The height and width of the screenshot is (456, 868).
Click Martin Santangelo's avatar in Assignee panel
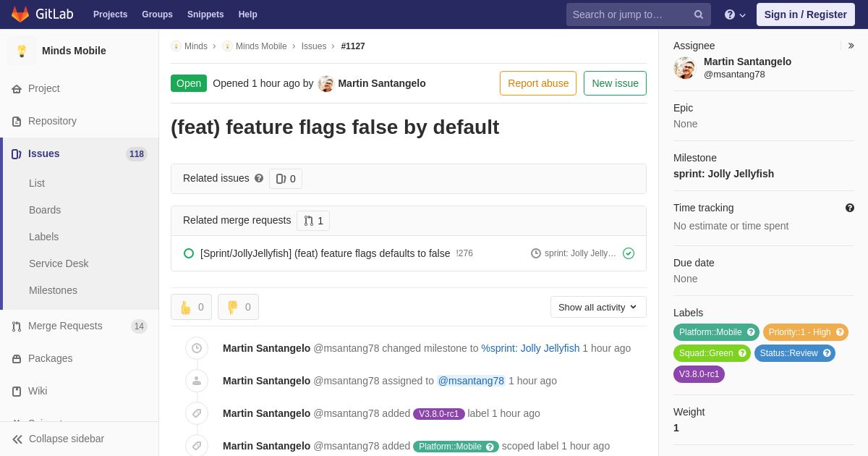pos(685,68)
